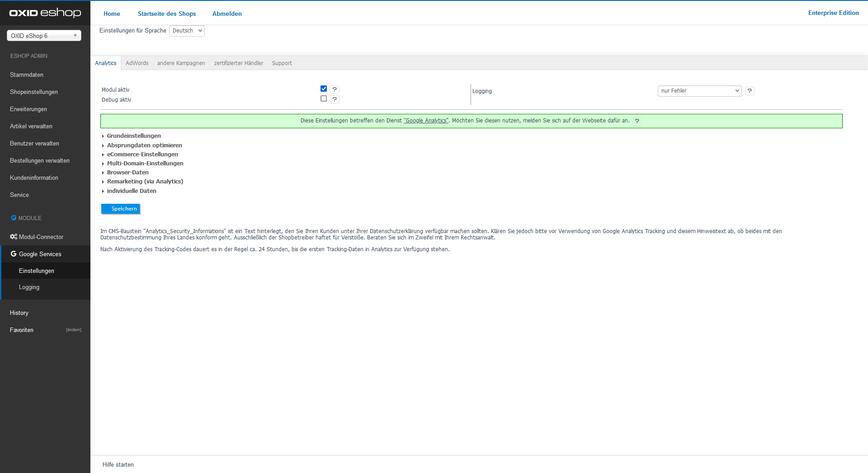Expand Absprungdaten optimieren section
The height and width of the screenshot is (473, 868).
point(144,145)
